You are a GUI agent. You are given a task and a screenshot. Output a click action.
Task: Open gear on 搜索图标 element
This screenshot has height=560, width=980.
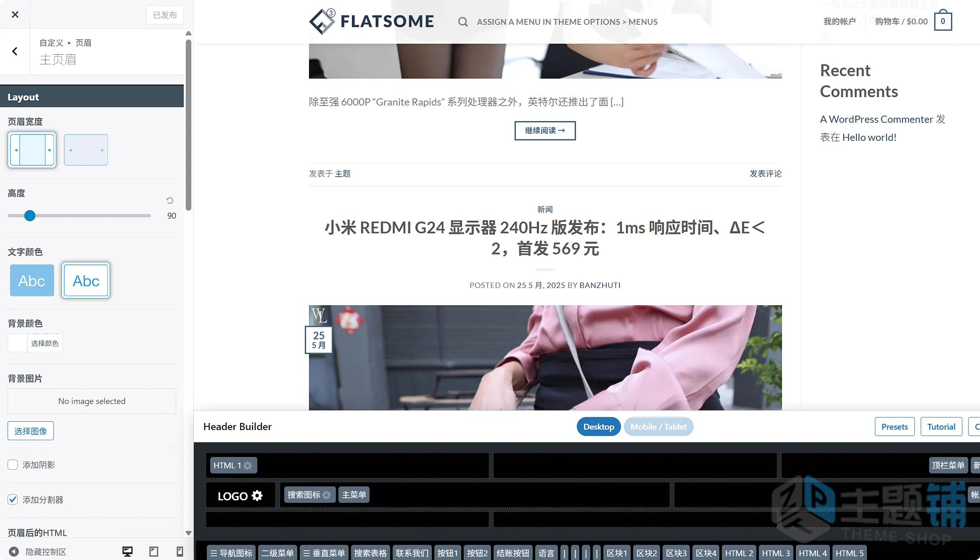pyautogui.click(x=327, y=495)
